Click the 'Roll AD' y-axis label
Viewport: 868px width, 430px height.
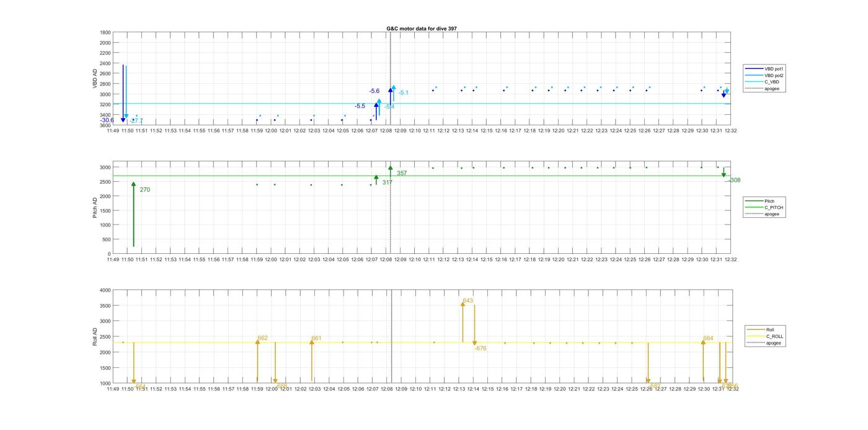95,337
